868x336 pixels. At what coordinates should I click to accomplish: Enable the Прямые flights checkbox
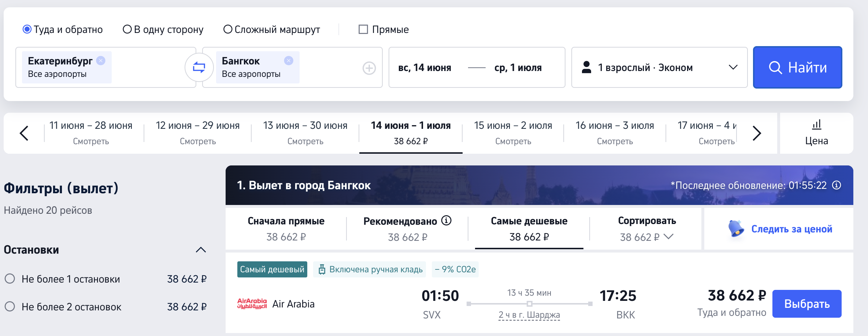click(x=363, y=29)
